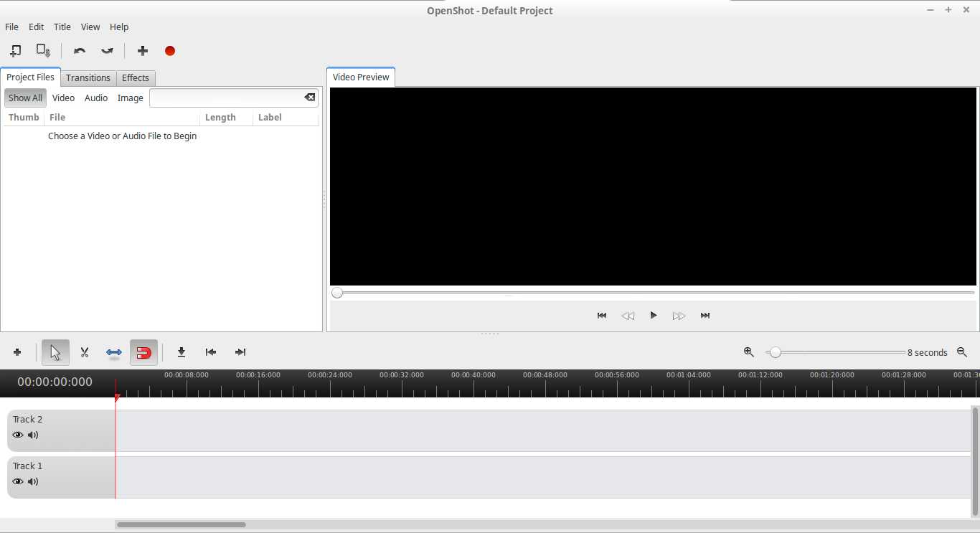Switch to the Transitions tab
The image size is (980, 533).
click(x=88, y=77)
